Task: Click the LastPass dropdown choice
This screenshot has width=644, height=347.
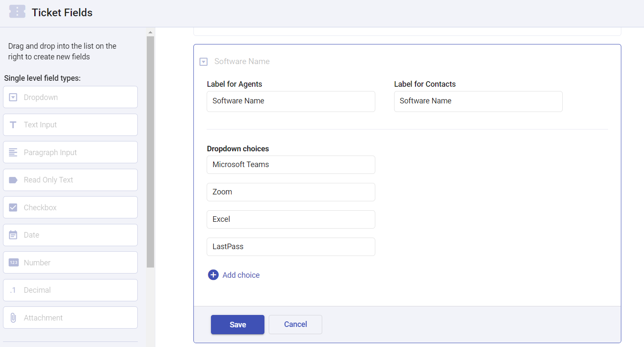Action: (291, 247)
